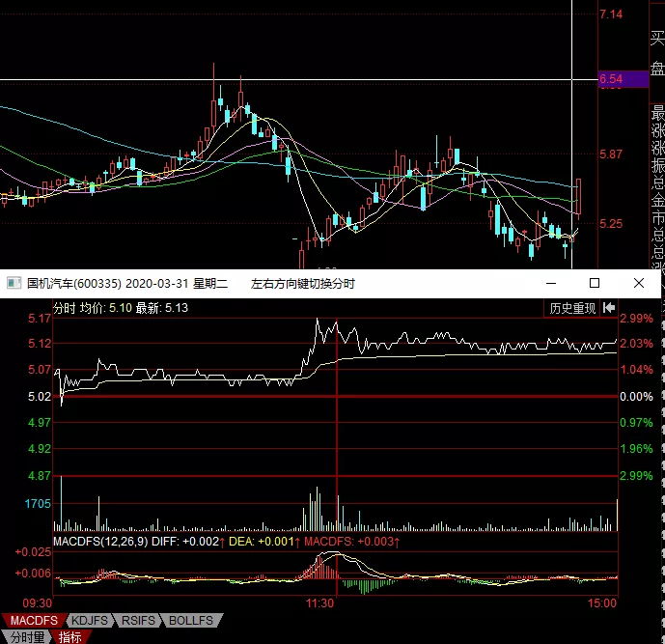665x644 pixels.
Task: Click the 买 label in right sidebar
Action: pyautogui.click(x=657, y=39)
